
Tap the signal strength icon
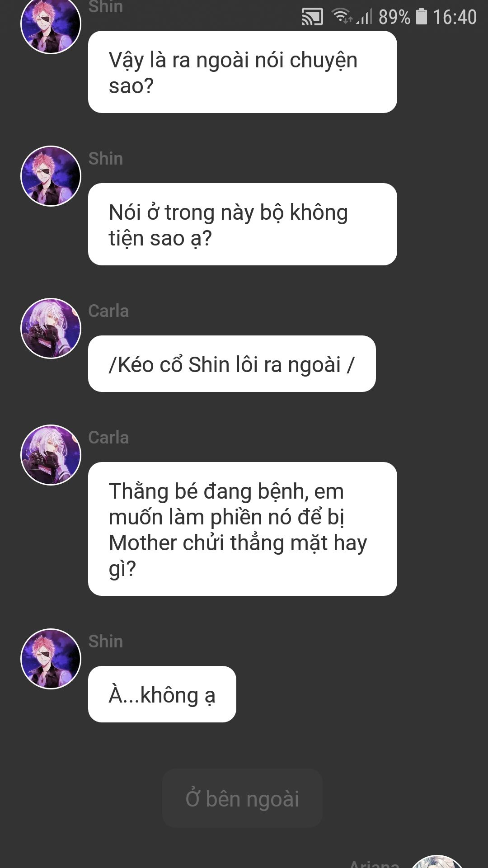click(364, 17)
